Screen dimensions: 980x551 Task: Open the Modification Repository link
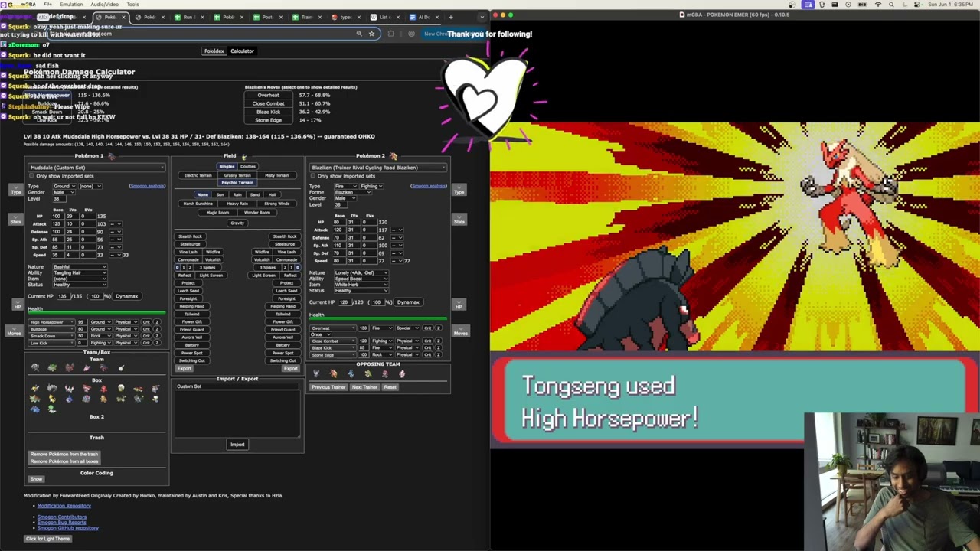64,506
